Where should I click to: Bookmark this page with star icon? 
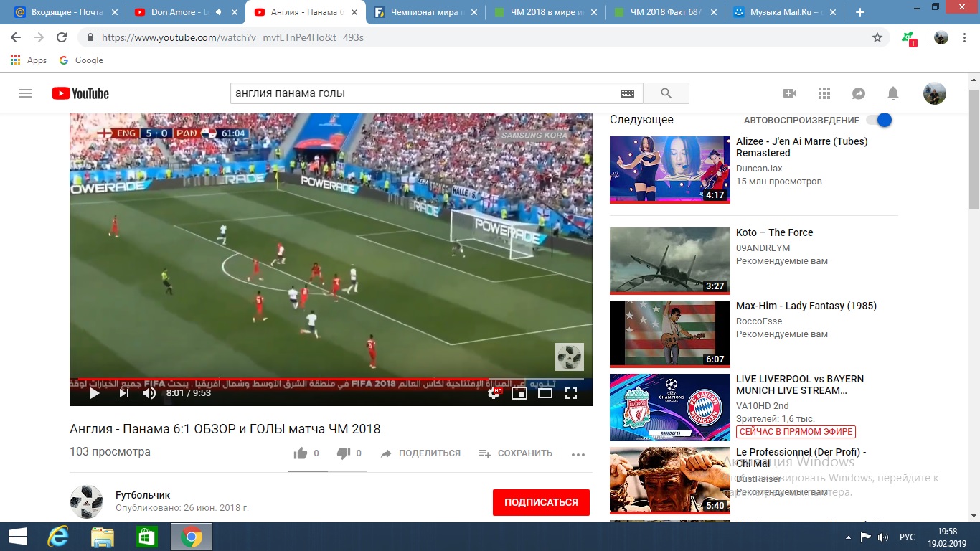(x=877, y=37)
